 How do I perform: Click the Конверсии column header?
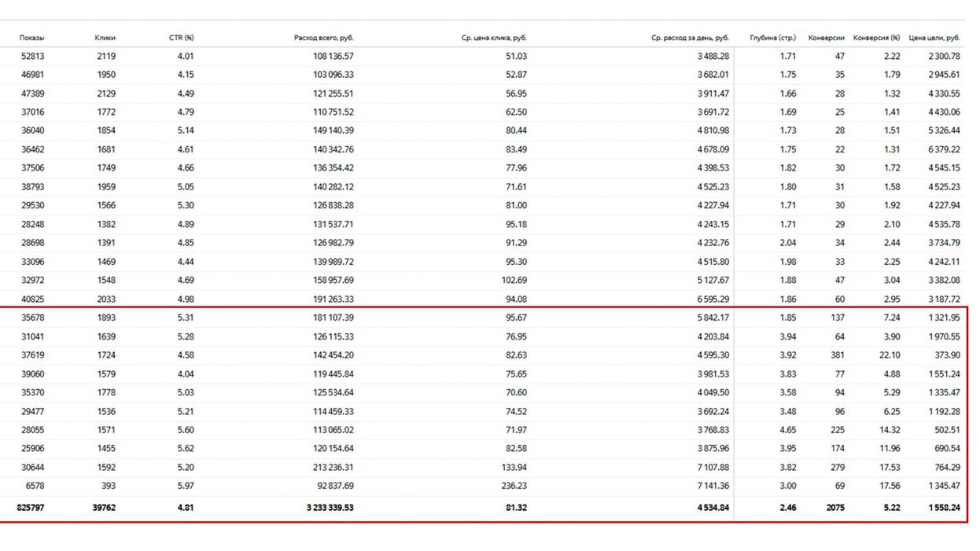point(826,38)
